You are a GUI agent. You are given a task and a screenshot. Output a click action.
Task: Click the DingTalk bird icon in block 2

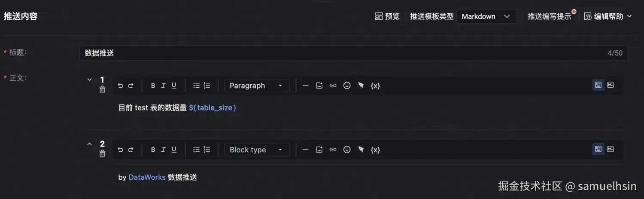(x=361, y=150)
